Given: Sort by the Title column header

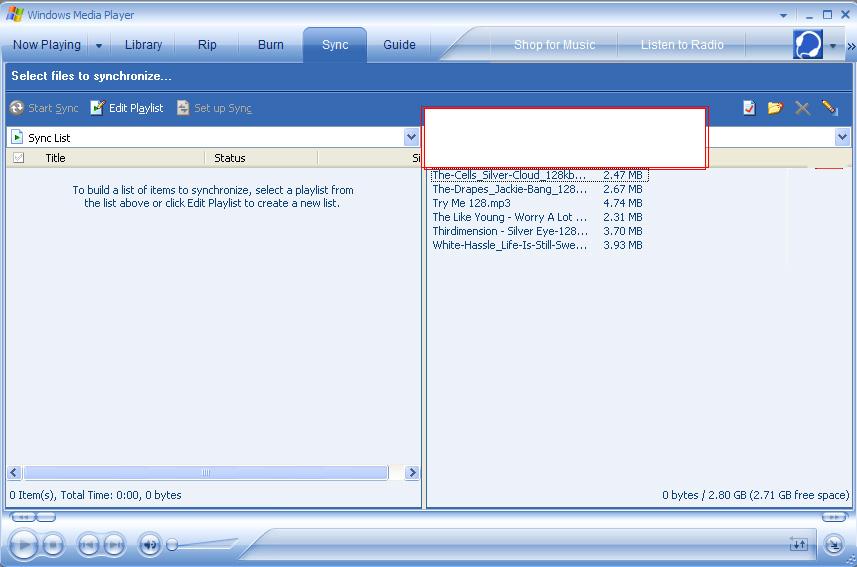Looking at the screenshot, I should (116, 158).
